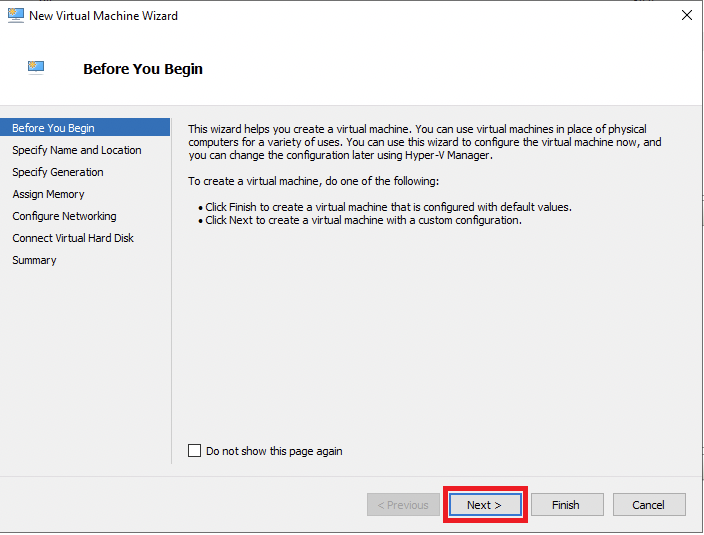
Task: Click the bold Before You Begin page heading
Action: [143, 69]
